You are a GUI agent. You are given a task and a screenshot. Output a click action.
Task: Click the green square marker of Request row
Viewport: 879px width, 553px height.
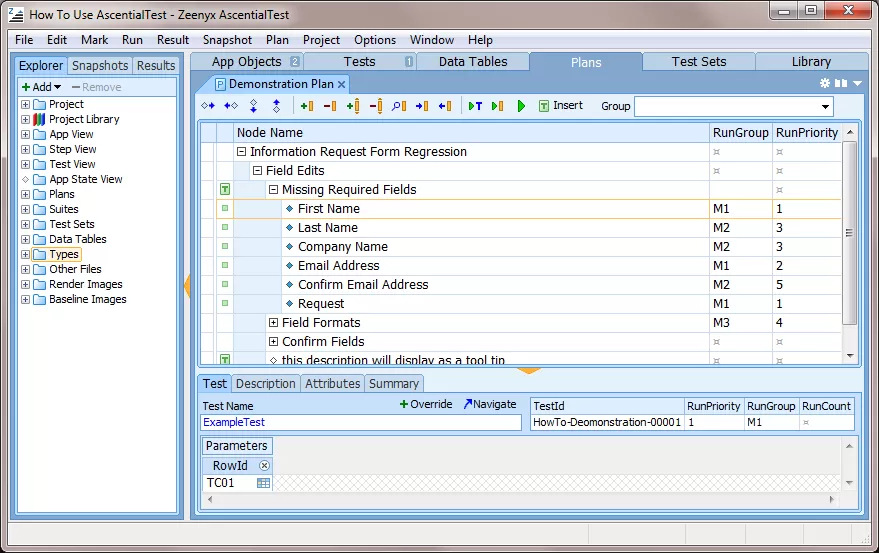[225, 303]
